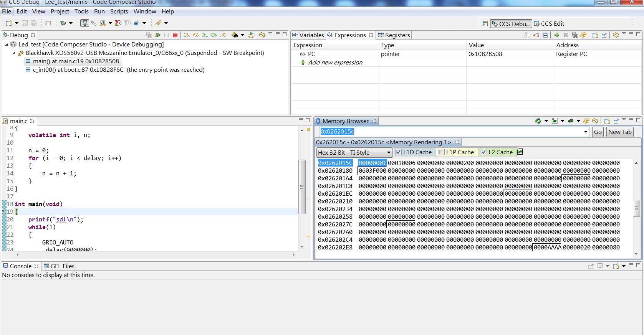The width and height of the screenshot is (644, 335).
Task: Open the memory address history dropdown
Action: (x=586, y=132)
